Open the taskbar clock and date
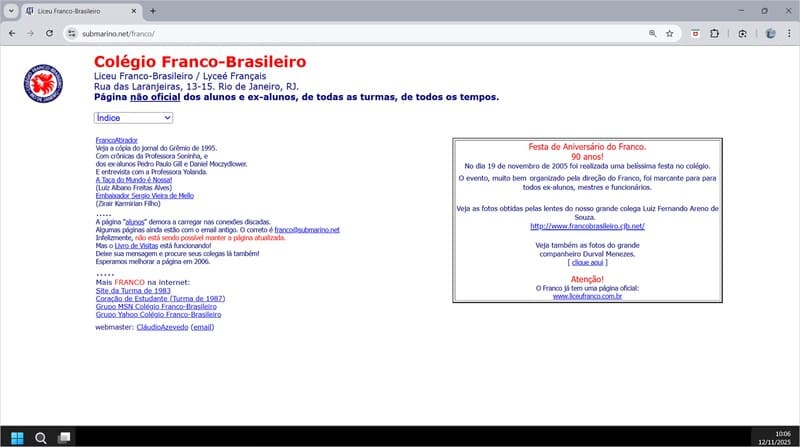 pyautogui.click(x=774, y=438)
